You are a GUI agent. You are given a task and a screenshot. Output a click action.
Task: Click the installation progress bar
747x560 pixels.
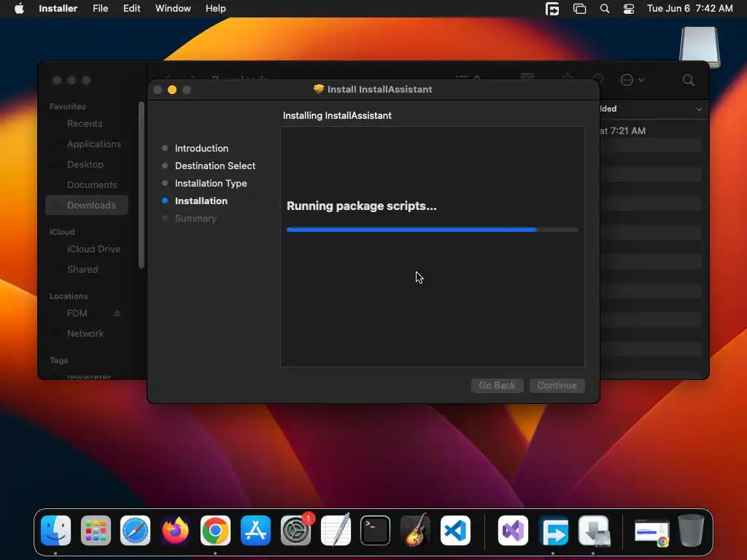coord(432,230)
